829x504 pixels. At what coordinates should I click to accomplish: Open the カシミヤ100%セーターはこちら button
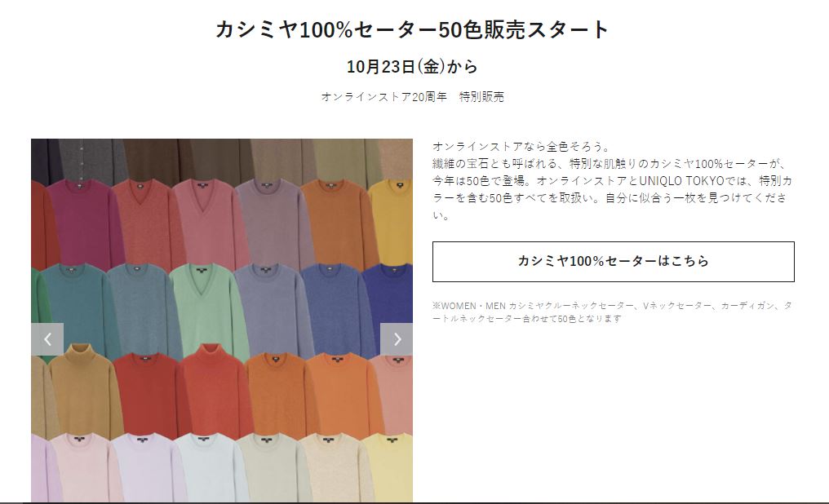(x=614, y=262)
